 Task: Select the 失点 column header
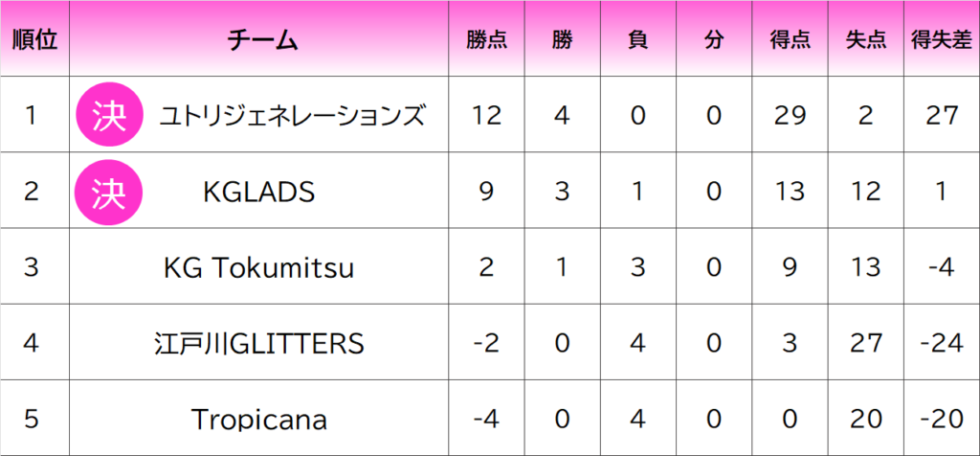point(866,40)
